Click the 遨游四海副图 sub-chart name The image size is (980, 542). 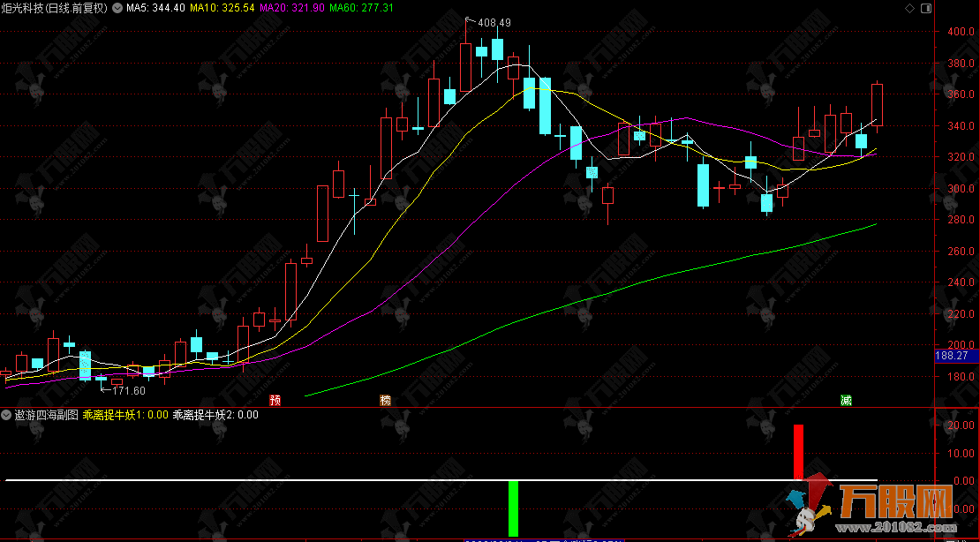(x=45, y=414)
